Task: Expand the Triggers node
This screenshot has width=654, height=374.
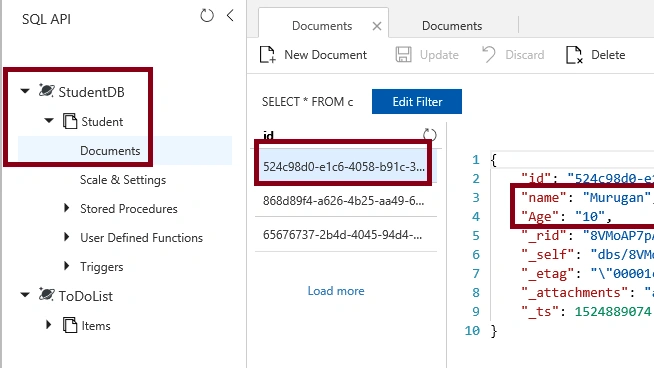Action: click(x=67, y=266)
